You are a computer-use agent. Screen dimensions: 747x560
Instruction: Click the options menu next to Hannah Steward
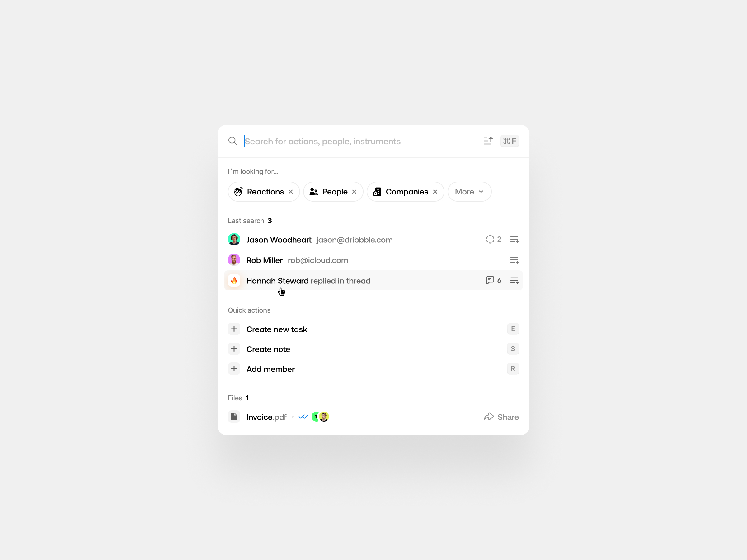click(514, 281)
